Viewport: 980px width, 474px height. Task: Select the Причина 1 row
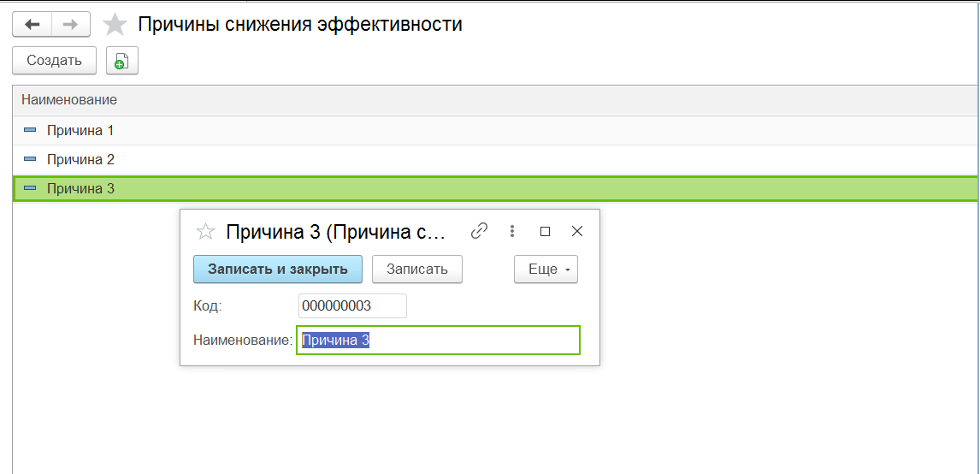(496, 131)
